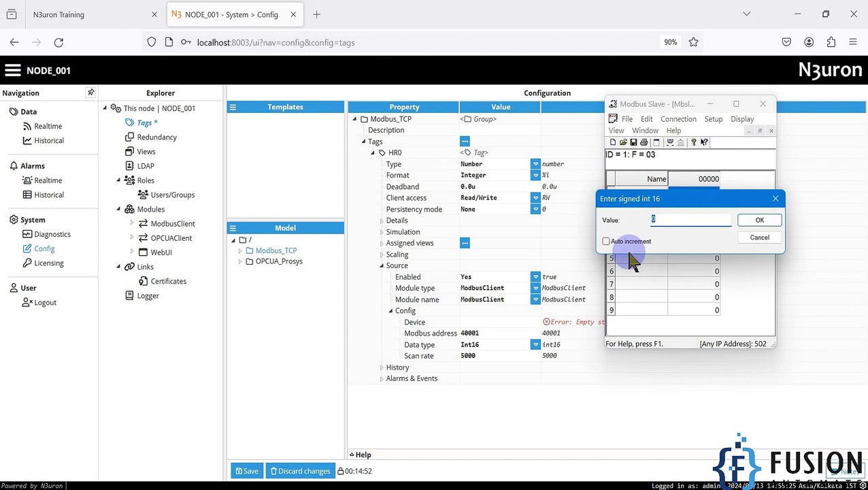This screenshot has width=868, height=490.
Task: Open Connection menu in Modbus Slave
Action: point(678,119)
